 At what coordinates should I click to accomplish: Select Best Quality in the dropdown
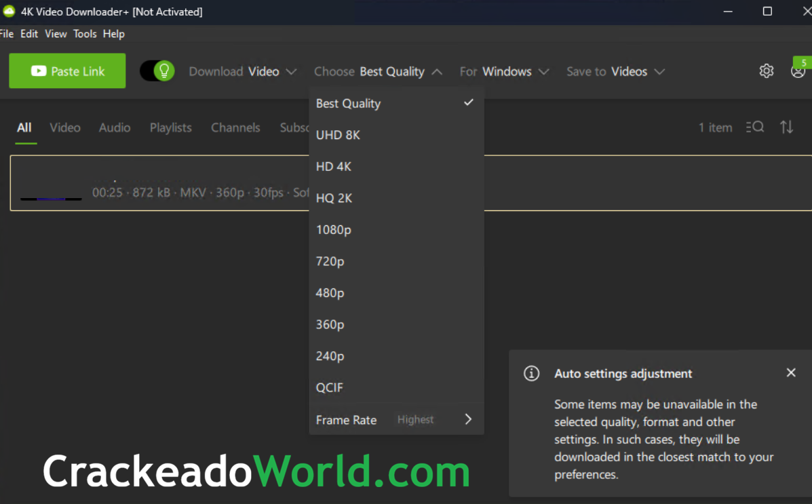[396, 104]
